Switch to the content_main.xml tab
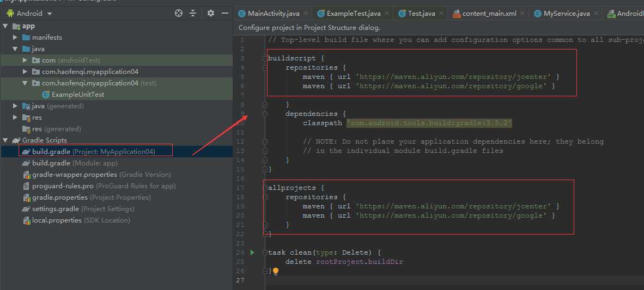The height and width of the screenshot is (290, 644). [x=489, y=14]
